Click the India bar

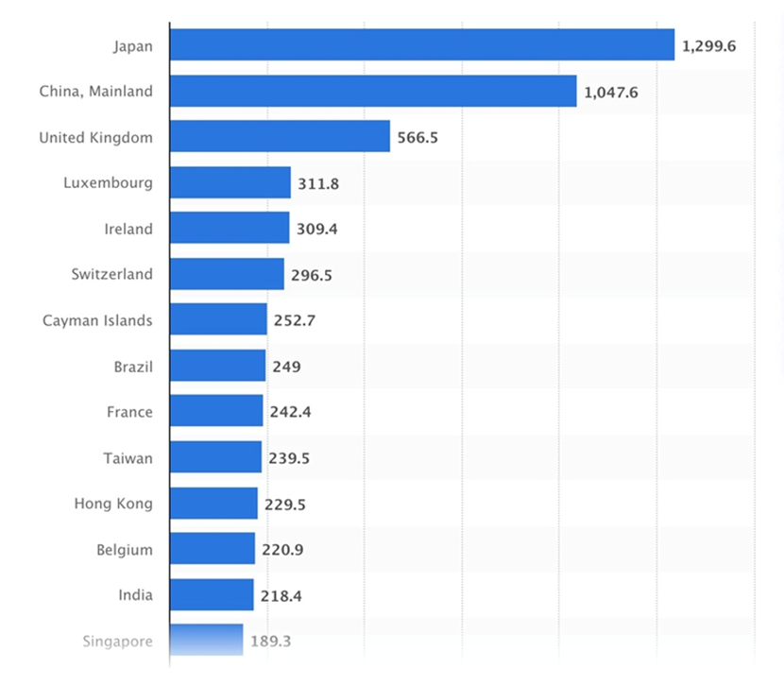click(212, 595)
